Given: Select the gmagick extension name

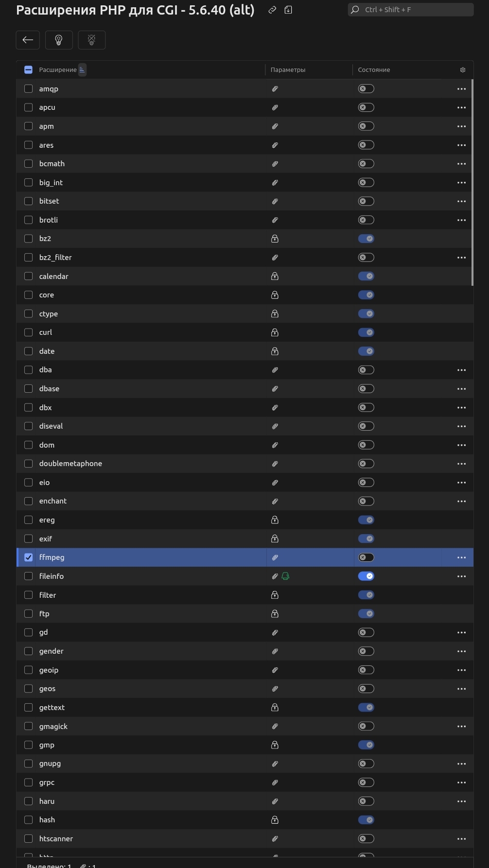Looking at the screenshot, I should point(53,727).
